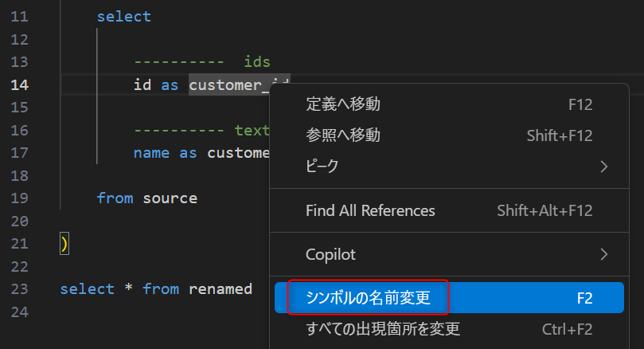Click line number 14 in gutter
This screenshot has width=644, height=349.
click(x=19, y=85)
